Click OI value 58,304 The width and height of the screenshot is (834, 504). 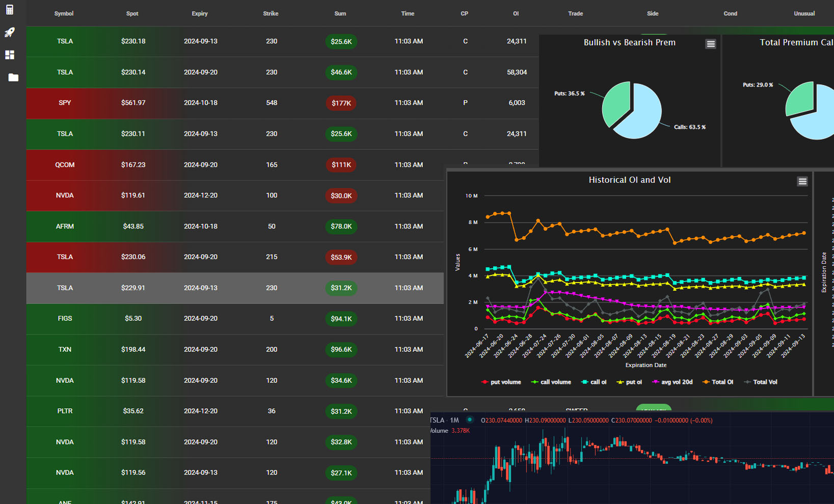click(517, 72)
